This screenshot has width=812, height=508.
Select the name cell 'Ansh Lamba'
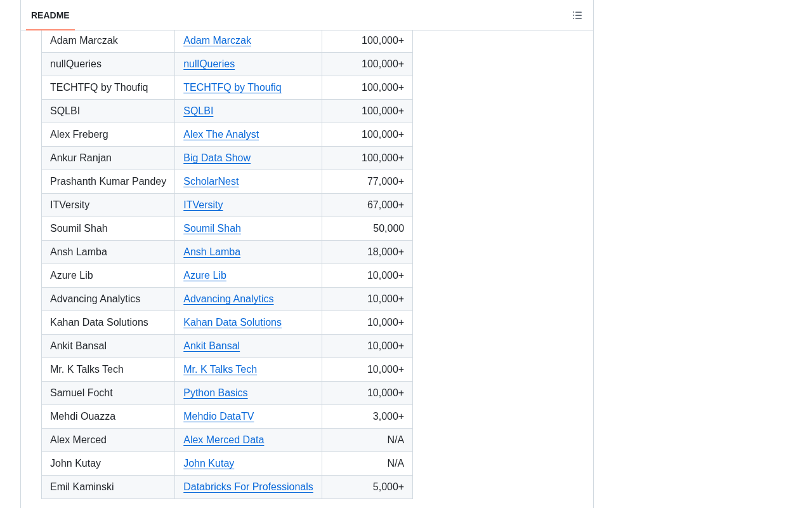(108, 252)
